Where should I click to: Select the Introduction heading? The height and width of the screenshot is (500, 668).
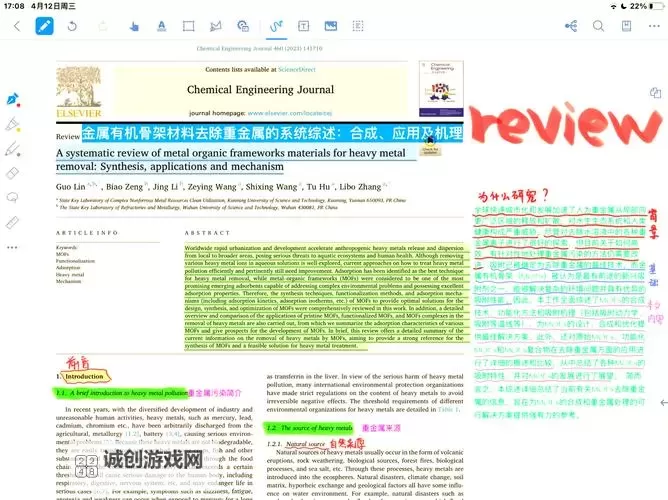(84, 376)
